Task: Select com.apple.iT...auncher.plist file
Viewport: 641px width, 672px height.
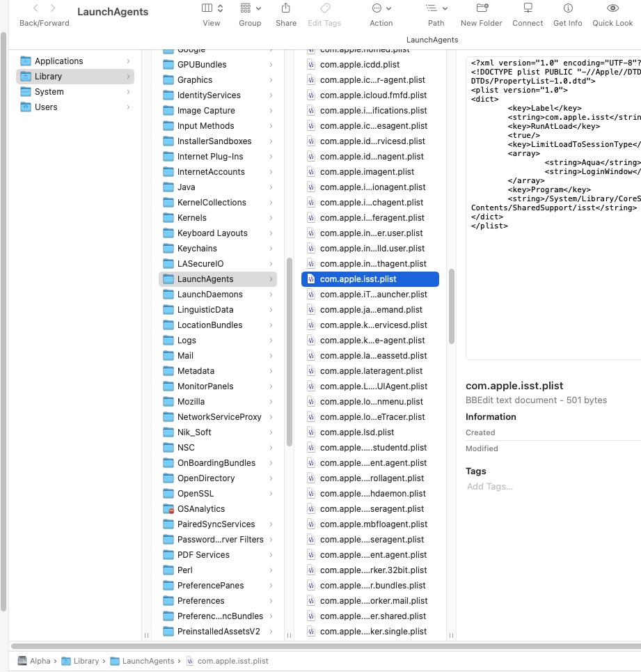Action: tap(370, 295)
